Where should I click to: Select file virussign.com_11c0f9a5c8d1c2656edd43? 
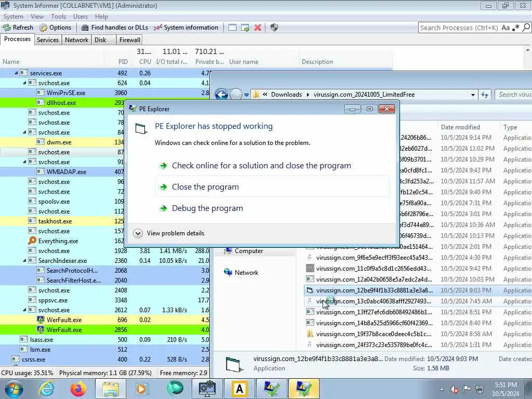click(374, 269)
